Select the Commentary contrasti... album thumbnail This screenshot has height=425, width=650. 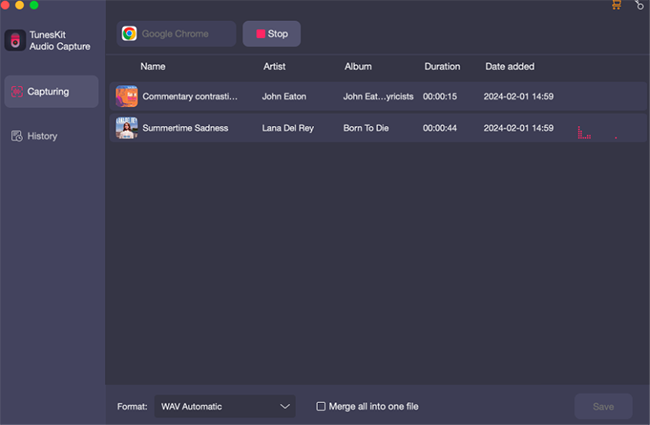(126, 96)
